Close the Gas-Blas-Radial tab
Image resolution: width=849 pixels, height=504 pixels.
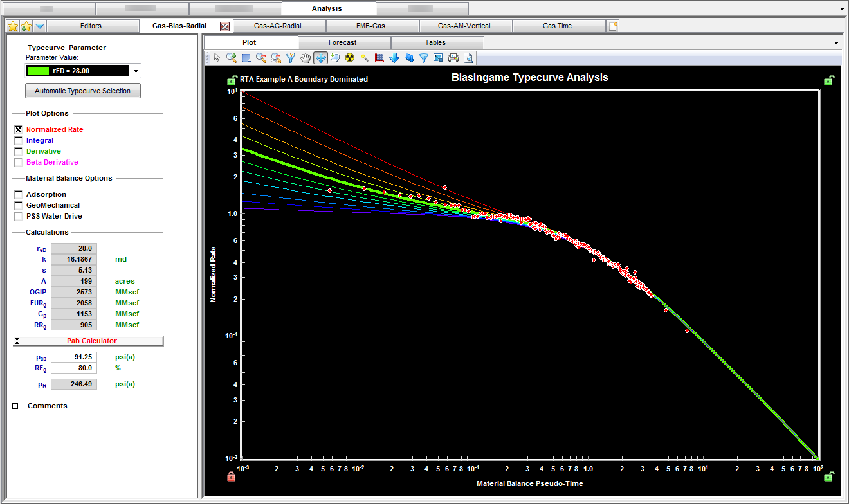tap(224, 26)
